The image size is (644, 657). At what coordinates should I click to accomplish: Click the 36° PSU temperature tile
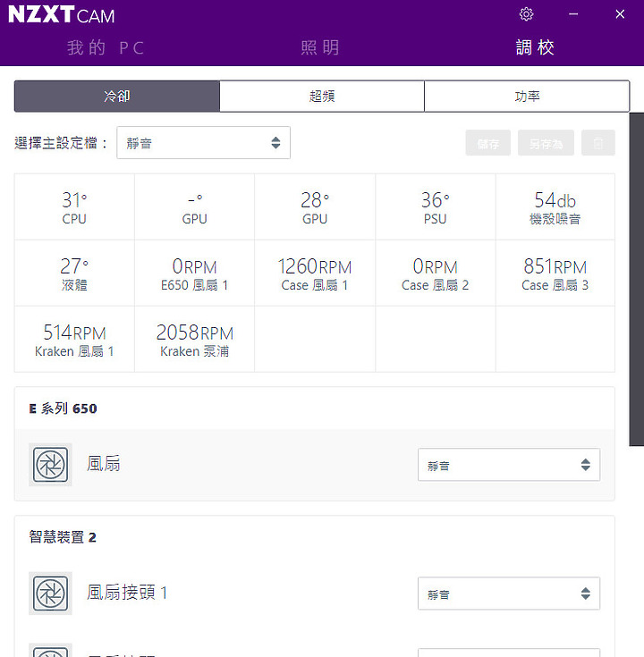point(436,207)
